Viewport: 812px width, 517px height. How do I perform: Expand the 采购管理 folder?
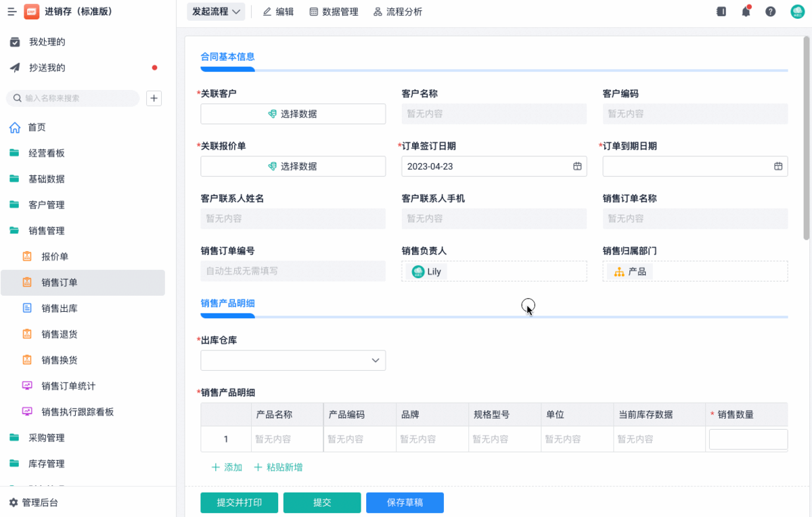[x=46, y=438]
